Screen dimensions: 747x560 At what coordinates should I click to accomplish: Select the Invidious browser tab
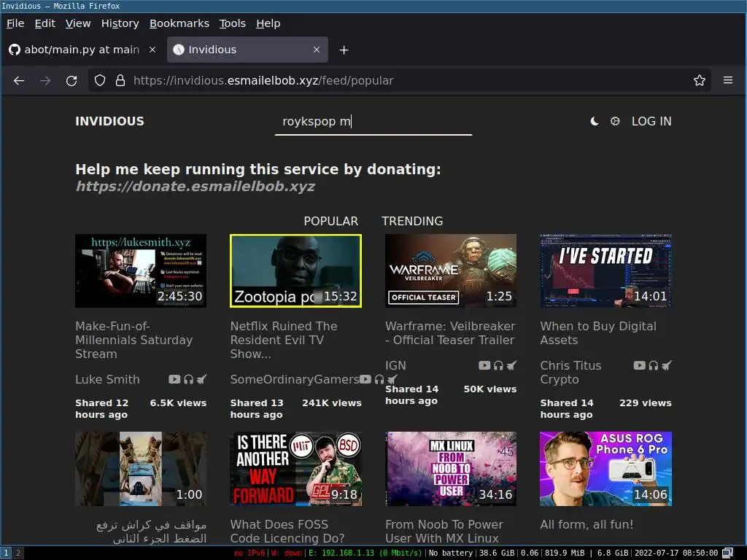(247, 50)
